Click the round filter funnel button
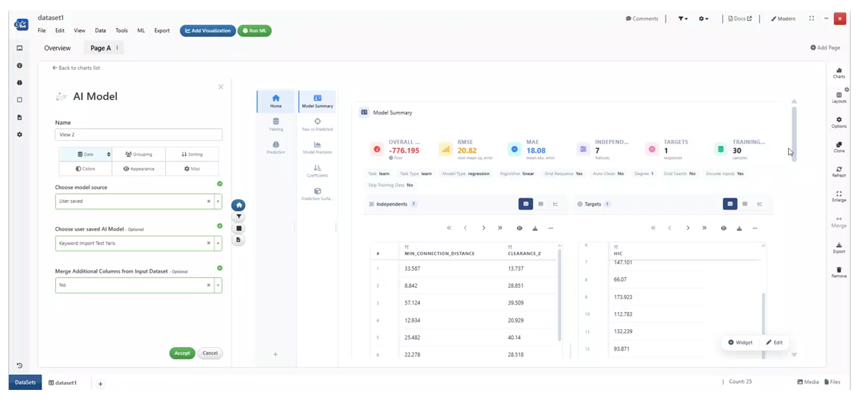Image resolution: width=868 pixels, height=405 pixels. (x=239, y=217)
